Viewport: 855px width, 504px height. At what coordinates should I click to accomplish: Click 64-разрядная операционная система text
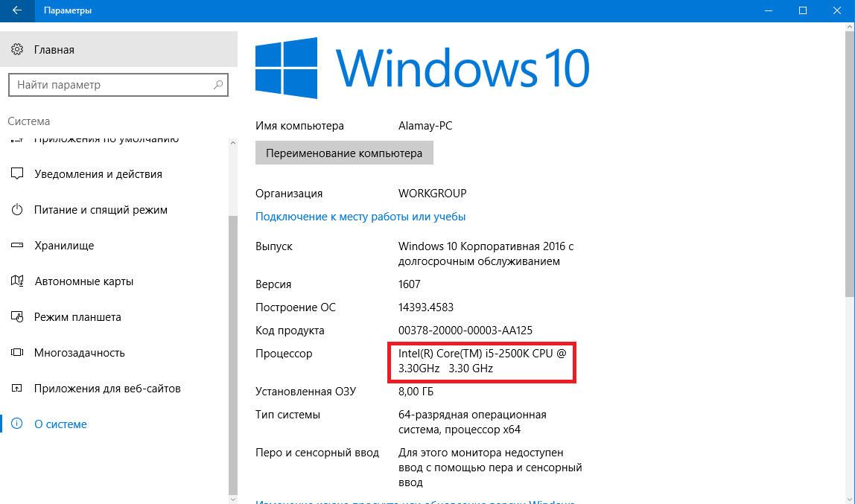[472, 422]
